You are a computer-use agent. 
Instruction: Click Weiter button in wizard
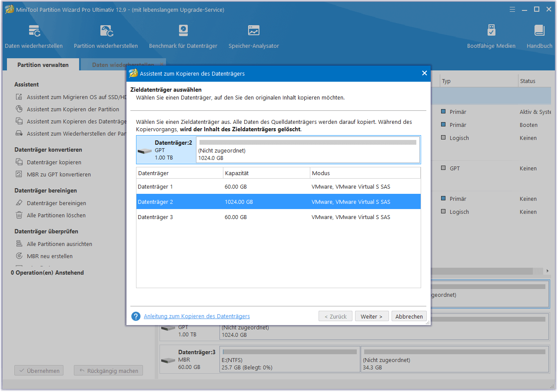tap(372, 316)
